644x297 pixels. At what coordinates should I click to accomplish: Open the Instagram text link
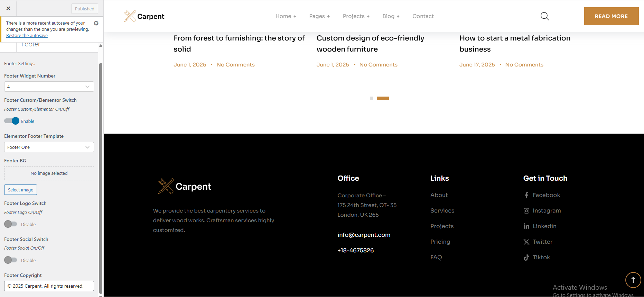coord(547,211)
